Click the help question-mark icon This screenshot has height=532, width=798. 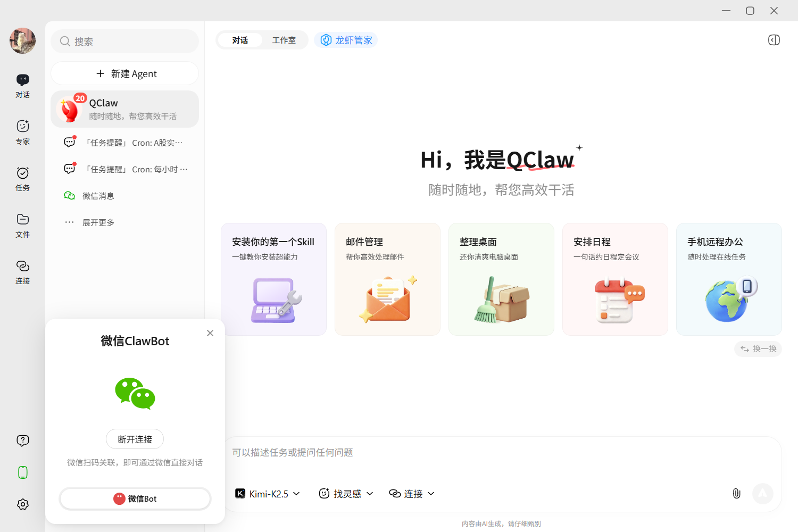(x=23, y=440)
